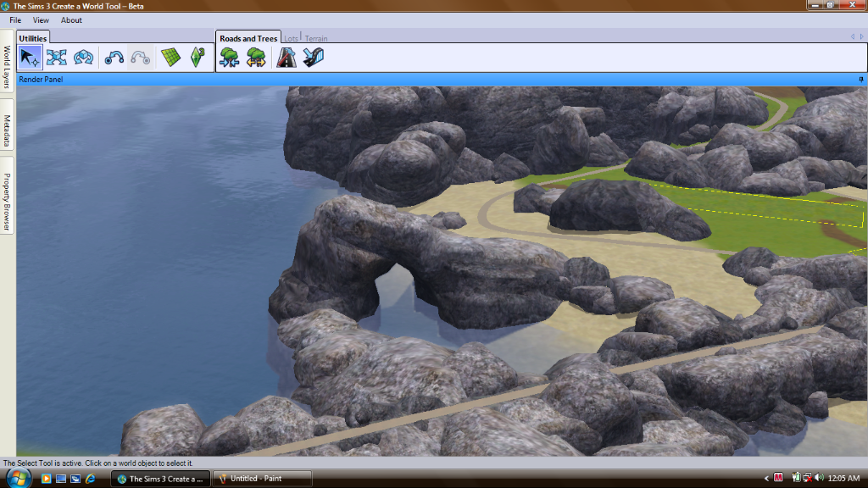Screen dimensions: 868x488
Task: Open the File menu
Action: (x=15, y=20)
